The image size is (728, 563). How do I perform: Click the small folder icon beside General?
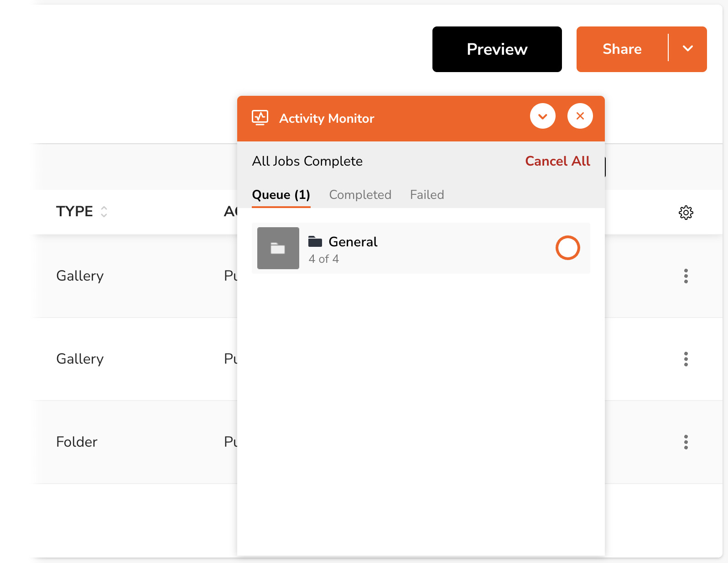[x=315, y=241]
